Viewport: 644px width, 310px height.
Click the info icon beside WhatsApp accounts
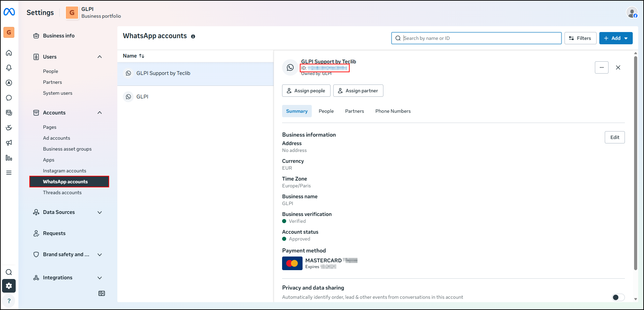coord(193,36)
